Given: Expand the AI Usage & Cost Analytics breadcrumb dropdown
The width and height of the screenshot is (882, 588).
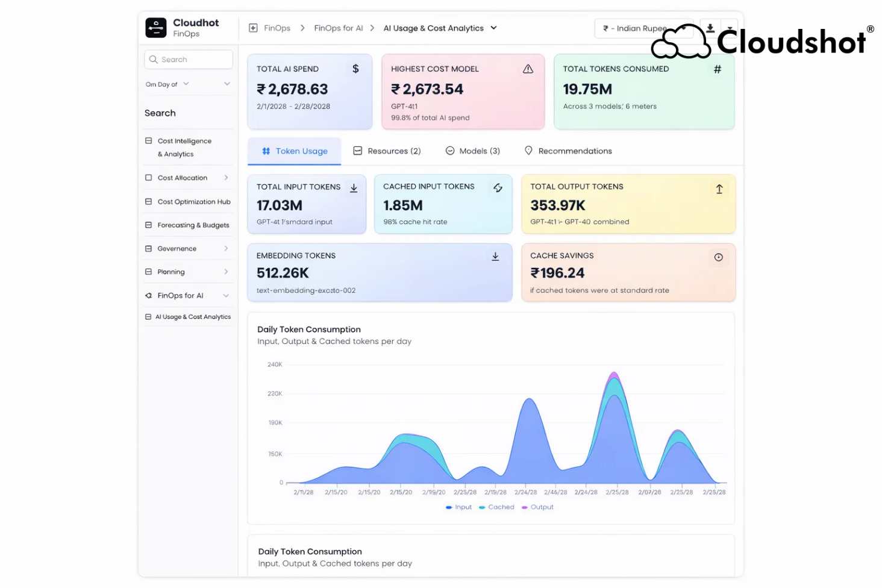Looking at the screenshot, I should pyautogui.click(x=493, y=28).
